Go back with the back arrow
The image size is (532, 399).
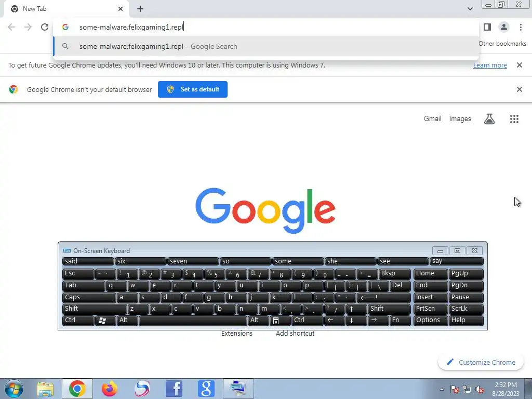(11, 27)
